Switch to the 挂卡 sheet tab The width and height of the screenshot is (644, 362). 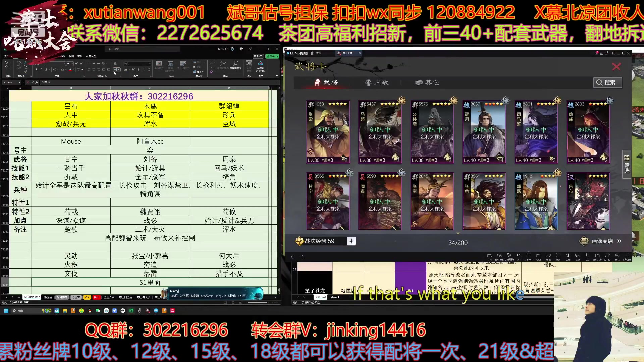tap(96, 297)
